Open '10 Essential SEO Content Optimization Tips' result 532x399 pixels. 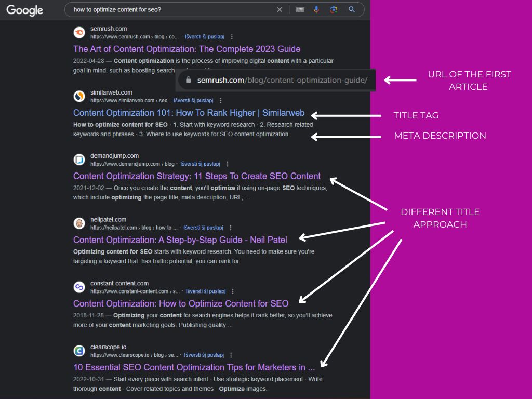click(x=194, y=367)
